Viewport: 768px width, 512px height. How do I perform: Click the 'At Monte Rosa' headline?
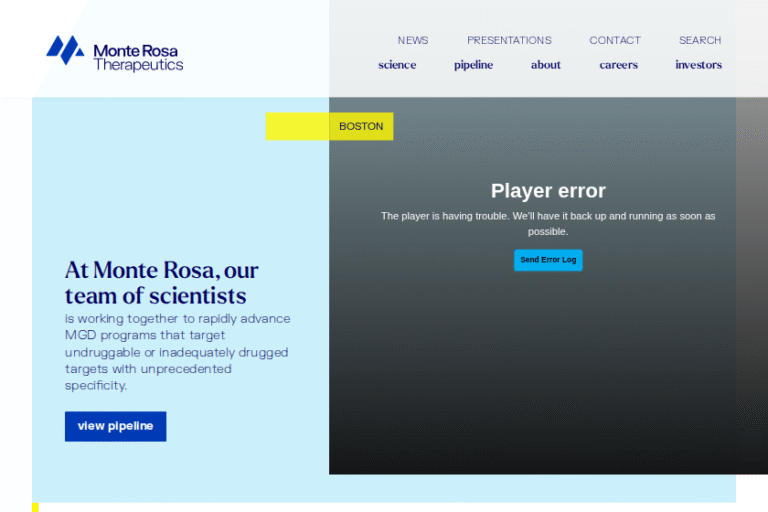(162, 283)
